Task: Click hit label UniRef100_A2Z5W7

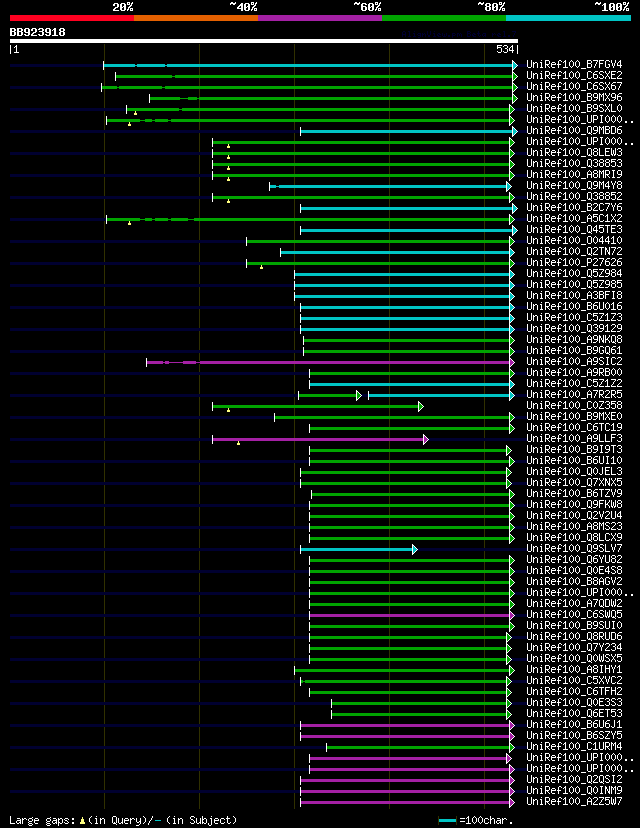Action: (x=574, y=801)
